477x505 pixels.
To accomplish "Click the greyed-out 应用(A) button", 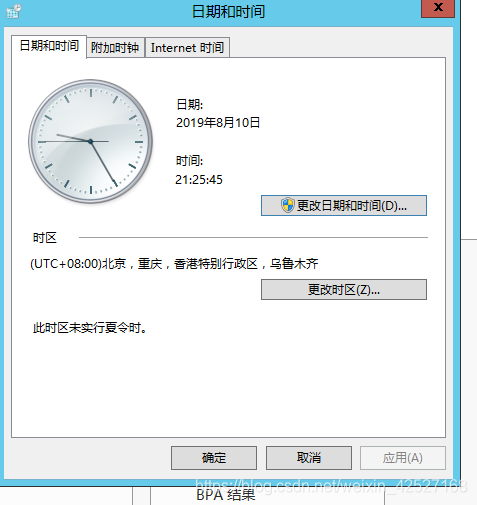I will [403, 458].
